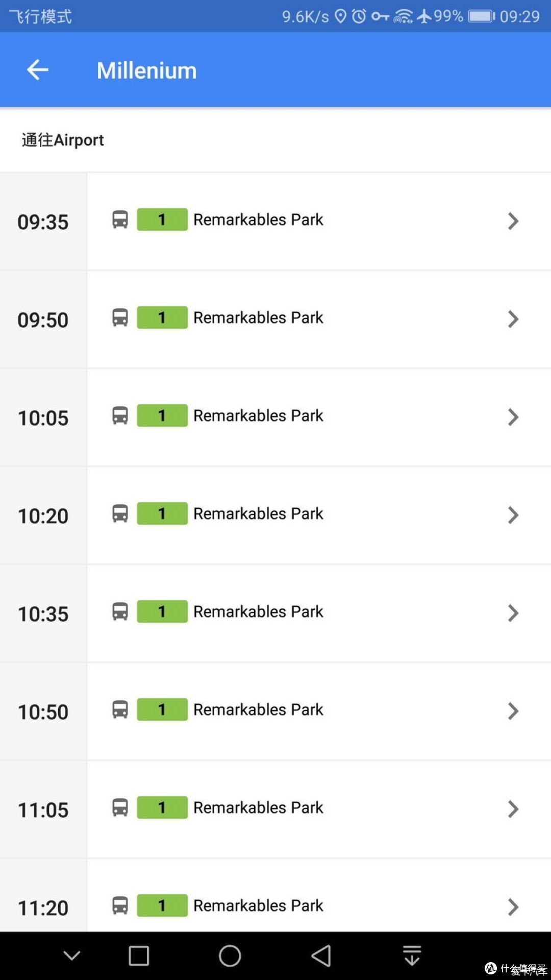Tap the back arrow beside Millenium
Viewport: 551px width, 980px height.
tap(37, 70)
